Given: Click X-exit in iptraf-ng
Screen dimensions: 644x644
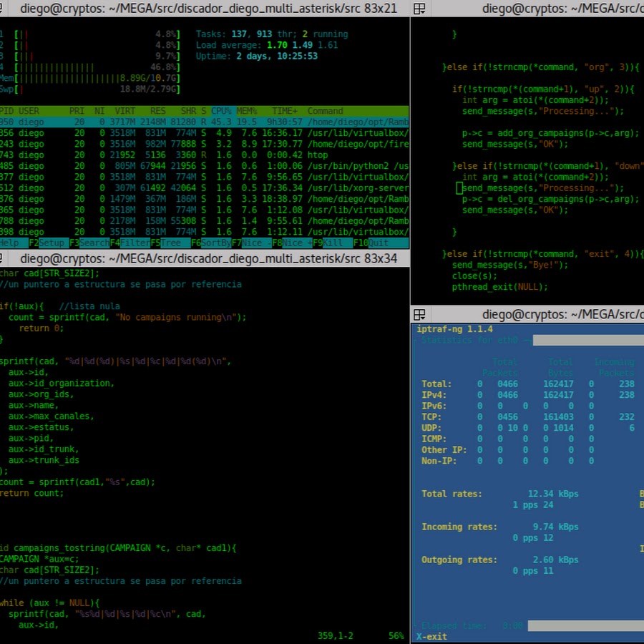Looking at the screenshot, I should coord(431,637).
